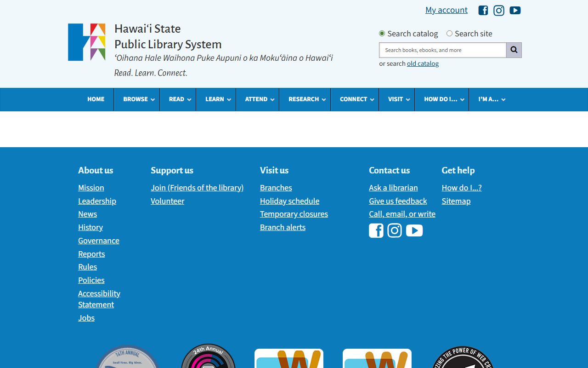Open Instagram icon in top header

499,10
